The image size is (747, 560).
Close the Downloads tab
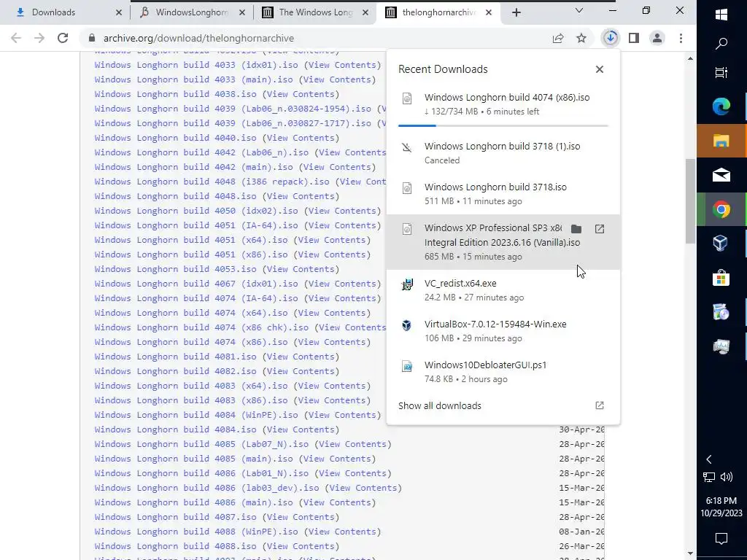119,13
